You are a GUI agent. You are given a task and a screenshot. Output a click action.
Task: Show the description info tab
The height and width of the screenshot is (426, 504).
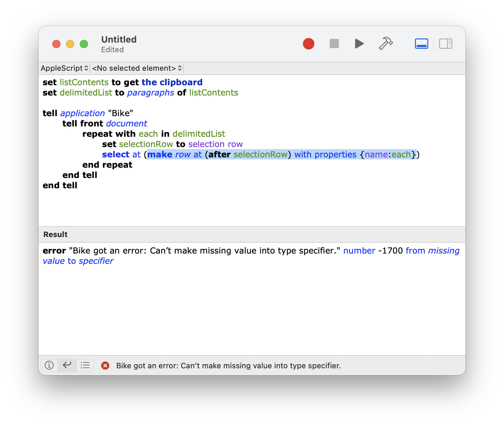49,365
